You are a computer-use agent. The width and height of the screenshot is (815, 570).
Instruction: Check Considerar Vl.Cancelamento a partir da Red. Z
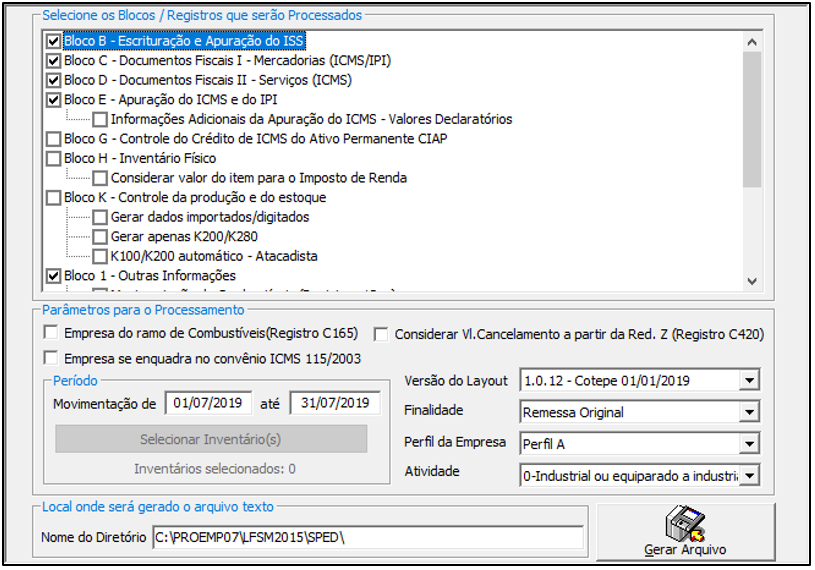(x=382, y=334)
